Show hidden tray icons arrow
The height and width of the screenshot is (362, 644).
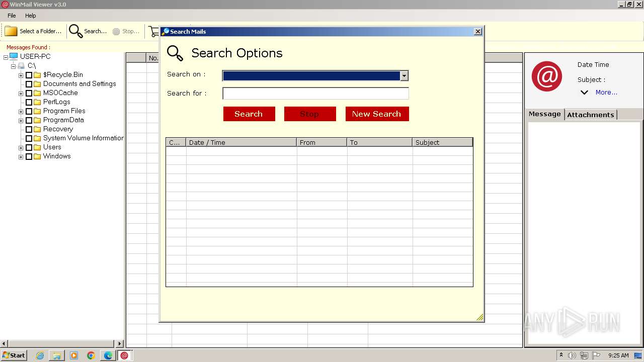point(561,355)
